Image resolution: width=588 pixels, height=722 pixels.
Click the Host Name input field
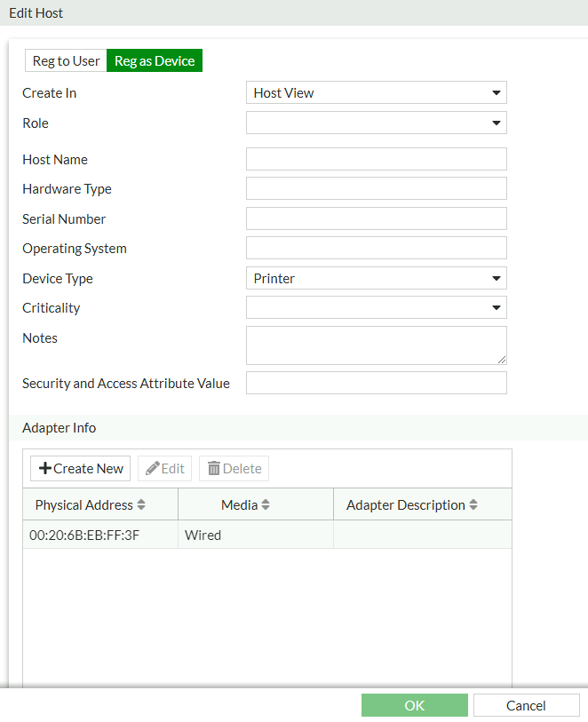[x=376, y=159]
